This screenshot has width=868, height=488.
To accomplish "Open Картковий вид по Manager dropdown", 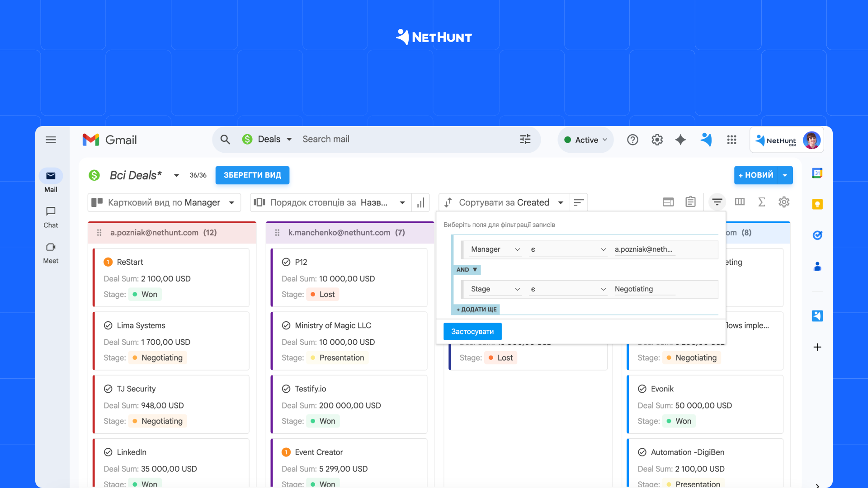I will 164,202.
